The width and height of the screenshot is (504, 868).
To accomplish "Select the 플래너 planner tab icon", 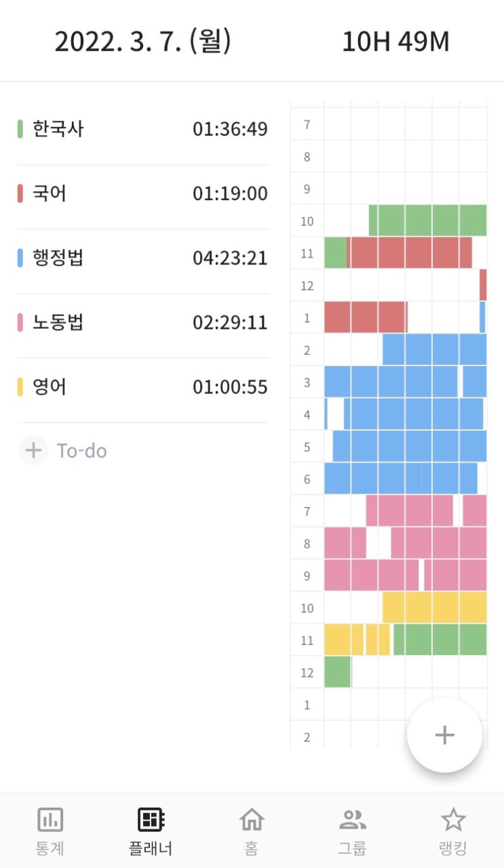I will pyautogui.click(x=151, y=820).
